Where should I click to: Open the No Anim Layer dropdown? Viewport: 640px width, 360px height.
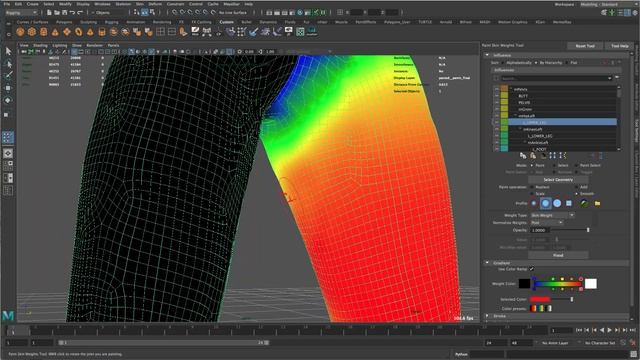554,343
